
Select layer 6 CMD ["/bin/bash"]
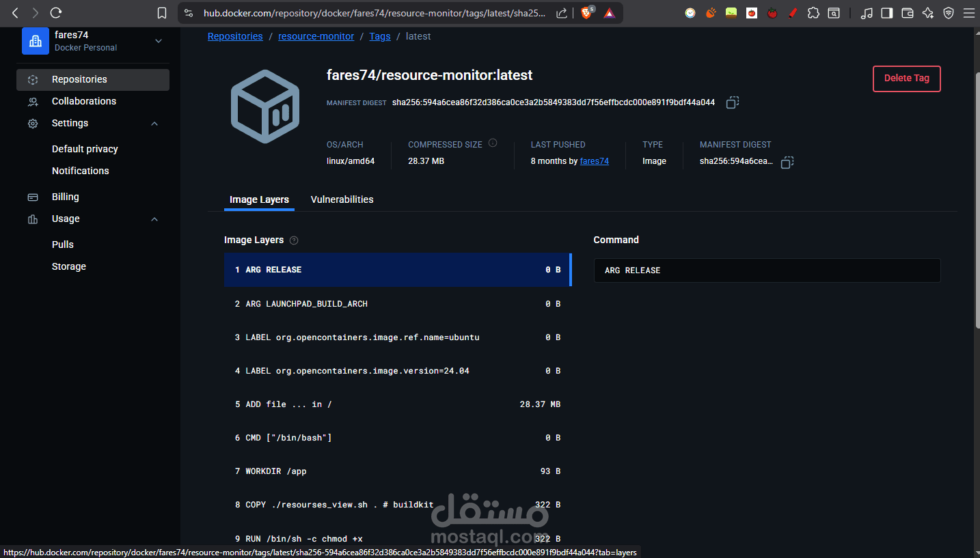coord(398,438)
